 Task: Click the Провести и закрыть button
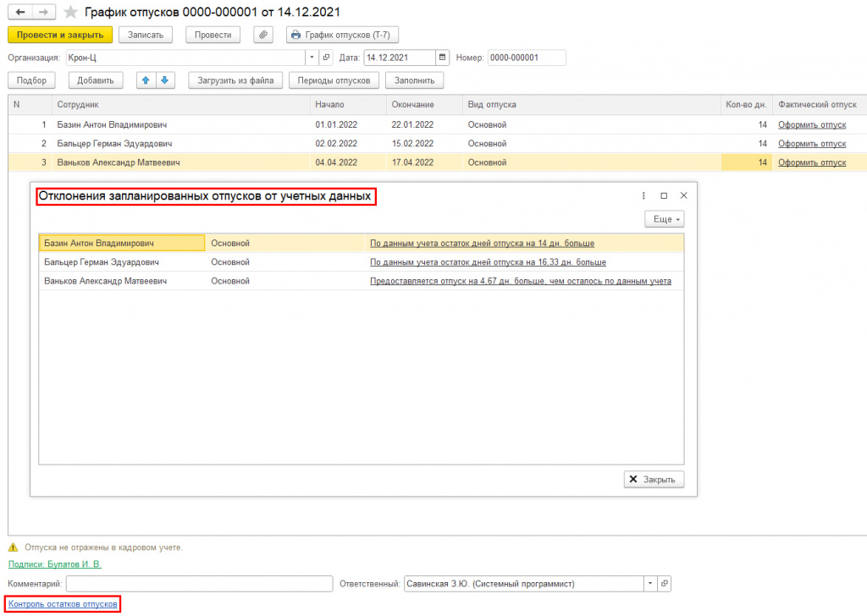[x=60, y=35]
